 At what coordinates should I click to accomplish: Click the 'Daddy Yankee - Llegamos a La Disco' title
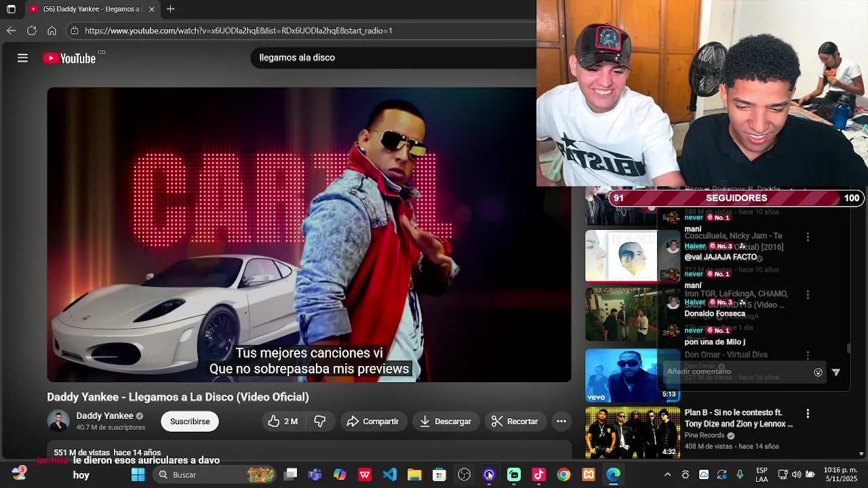click(178, 397)
